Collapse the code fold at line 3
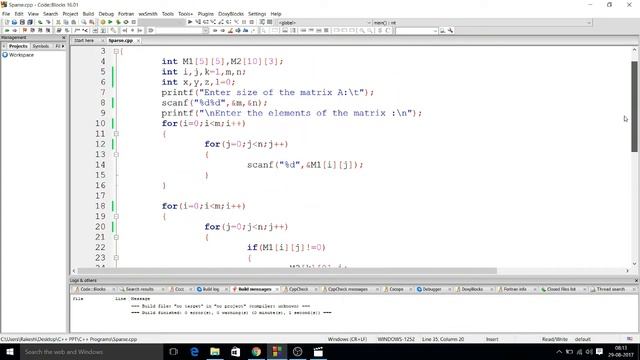Screen dimensions: 640x360 pyautogui.click(x=116, y=51)
